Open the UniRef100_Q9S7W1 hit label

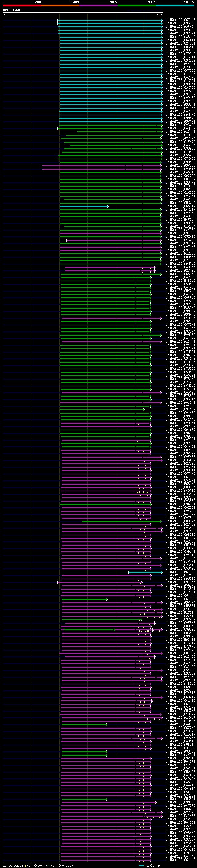tap(180, 33)
